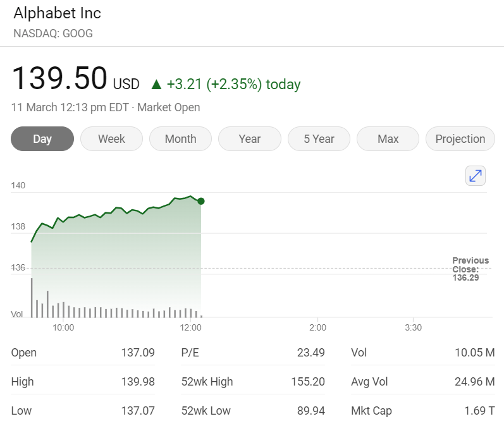Screen dimensions: 504x426
Task: Switch to the Week chart view
Action: 111,139
